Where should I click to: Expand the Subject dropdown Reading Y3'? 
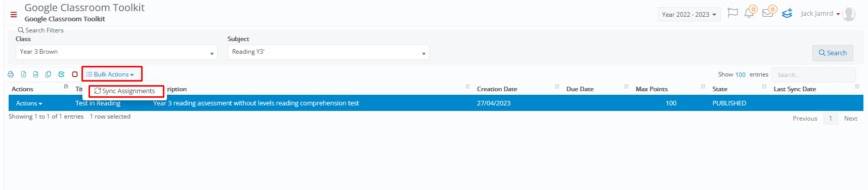pos(328,52)
